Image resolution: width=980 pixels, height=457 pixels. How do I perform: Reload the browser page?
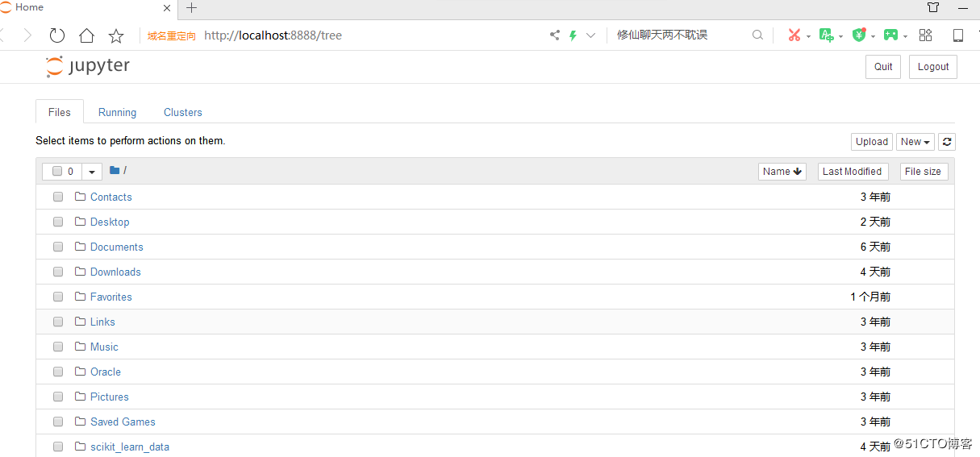pyautogui.click(x=56, y=35)
